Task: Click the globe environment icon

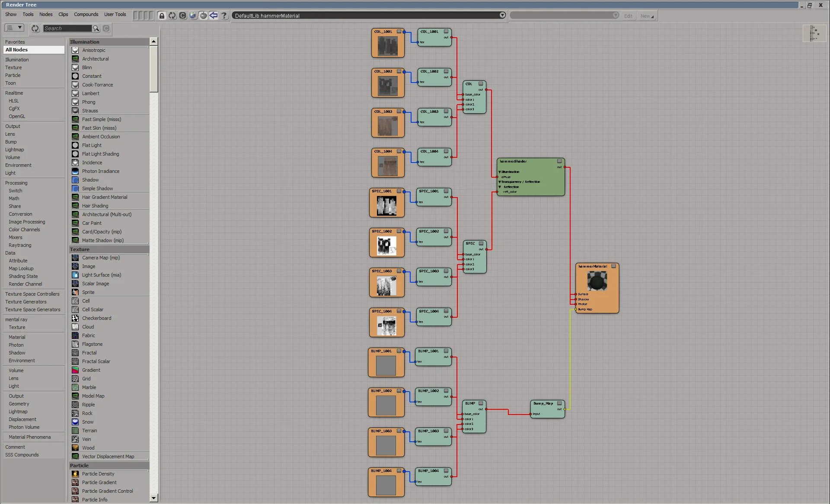Action: [x=193, y=16]
